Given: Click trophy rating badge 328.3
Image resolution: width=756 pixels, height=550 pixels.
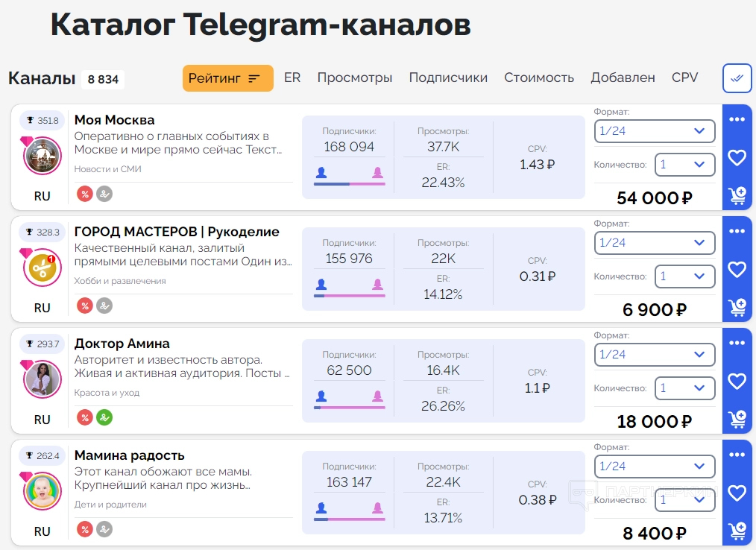Looking at the screenshot, I should pos(42,232).
